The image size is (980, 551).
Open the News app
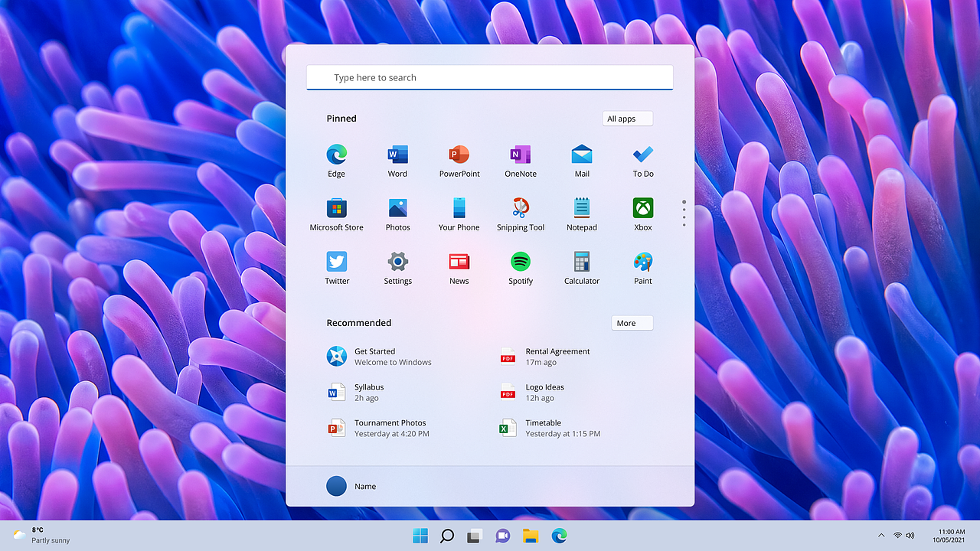tap(459, 268)
